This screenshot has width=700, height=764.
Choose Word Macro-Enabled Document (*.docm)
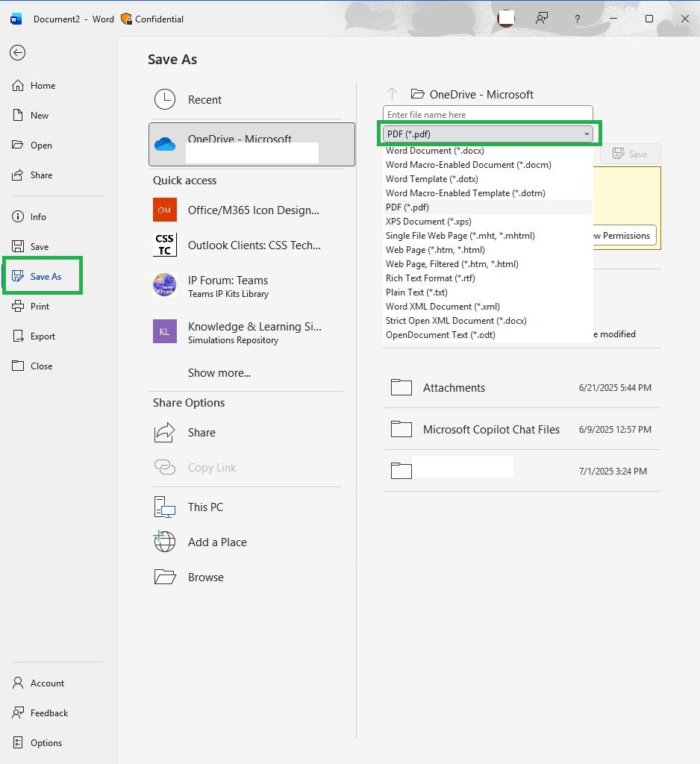(488, 165)
